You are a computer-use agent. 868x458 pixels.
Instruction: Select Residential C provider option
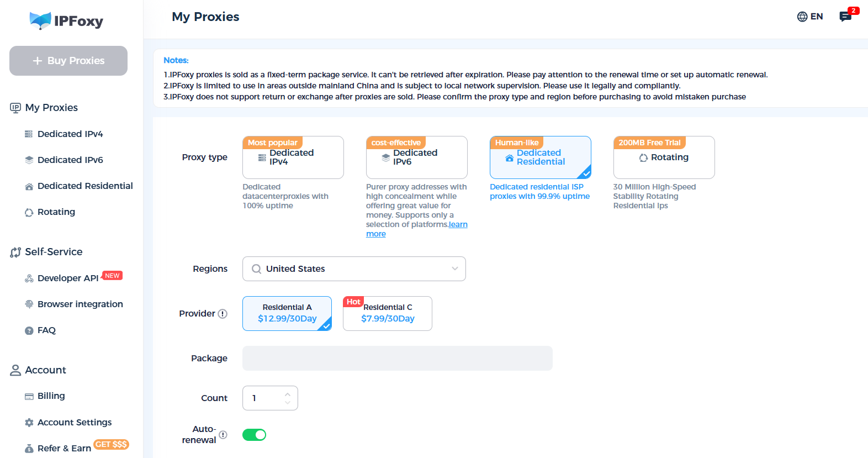pyautogui.click(x=388, y=313)
